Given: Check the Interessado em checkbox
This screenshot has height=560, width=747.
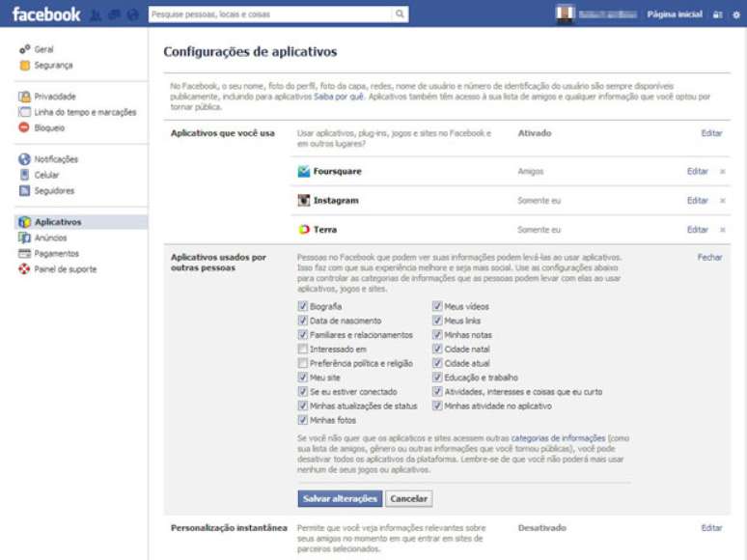Looking at the screenshot, I should pyautogui.click(x=302, y=349).
